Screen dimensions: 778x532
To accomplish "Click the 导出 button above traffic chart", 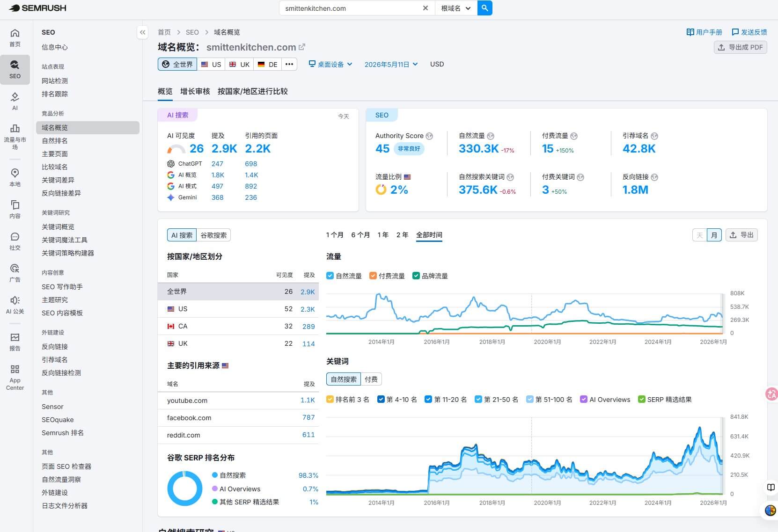I will tap(741, 235).
